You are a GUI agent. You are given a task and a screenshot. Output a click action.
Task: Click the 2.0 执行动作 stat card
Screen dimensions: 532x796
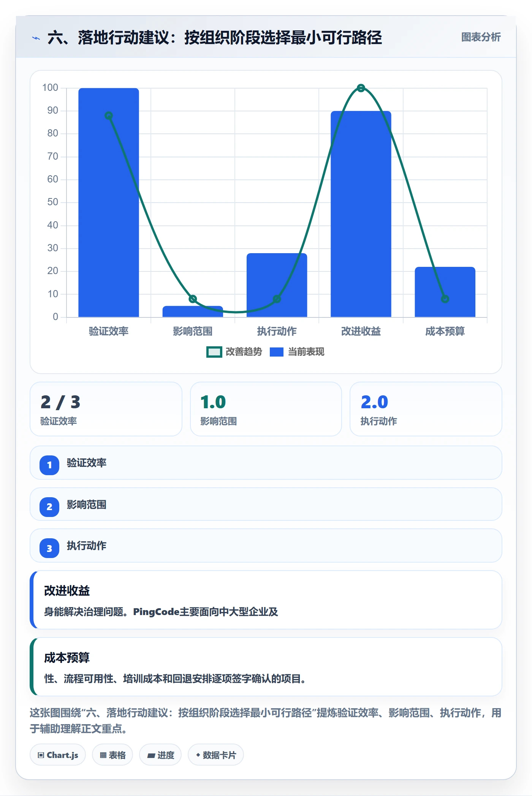pos(426,409)
